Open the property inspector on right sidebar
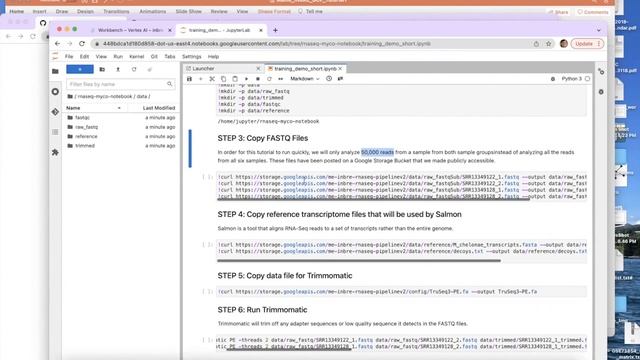The height and width of the screenshot is (360, 640). (x=601, y=71)
